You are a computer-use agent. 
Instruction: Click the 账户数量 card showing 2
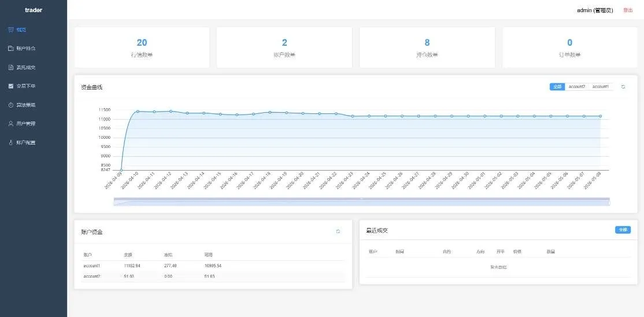point(284,47)
